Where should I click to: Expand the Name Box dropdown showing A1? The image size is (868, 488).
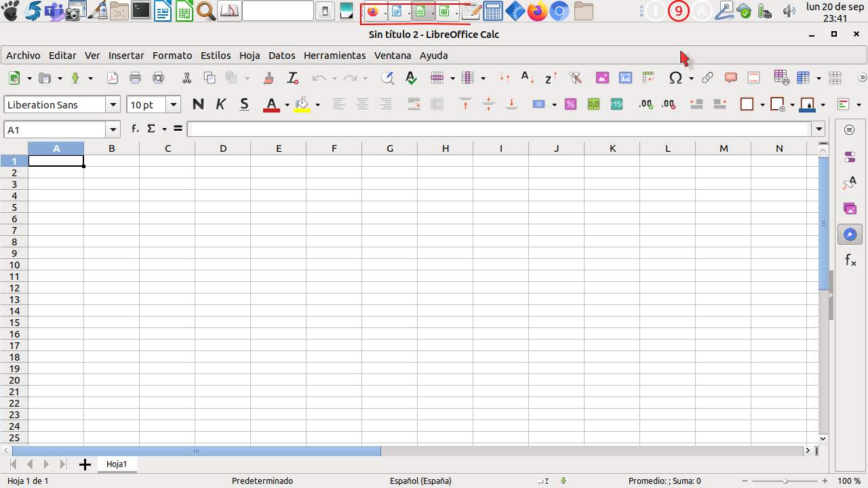[x=113, y=129]
